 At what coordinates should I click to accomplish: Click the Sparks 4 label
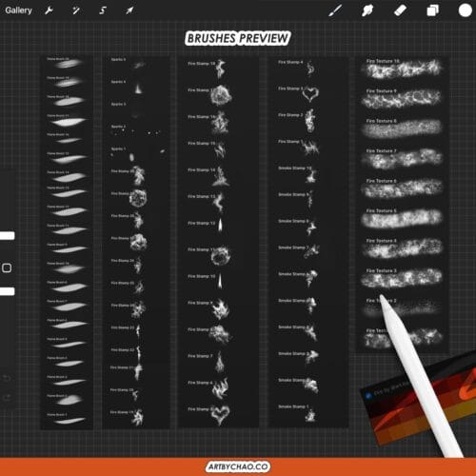(118, 82)
